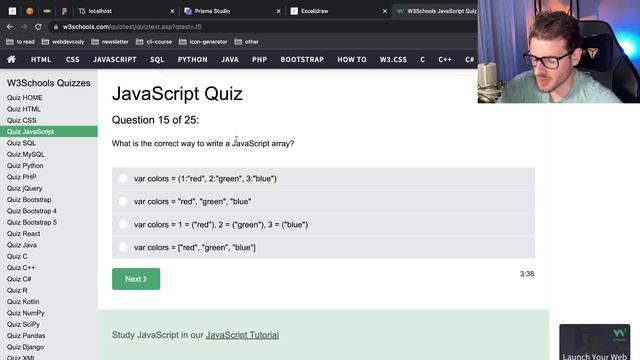Open the newsletter bookmarks folder

110,42
